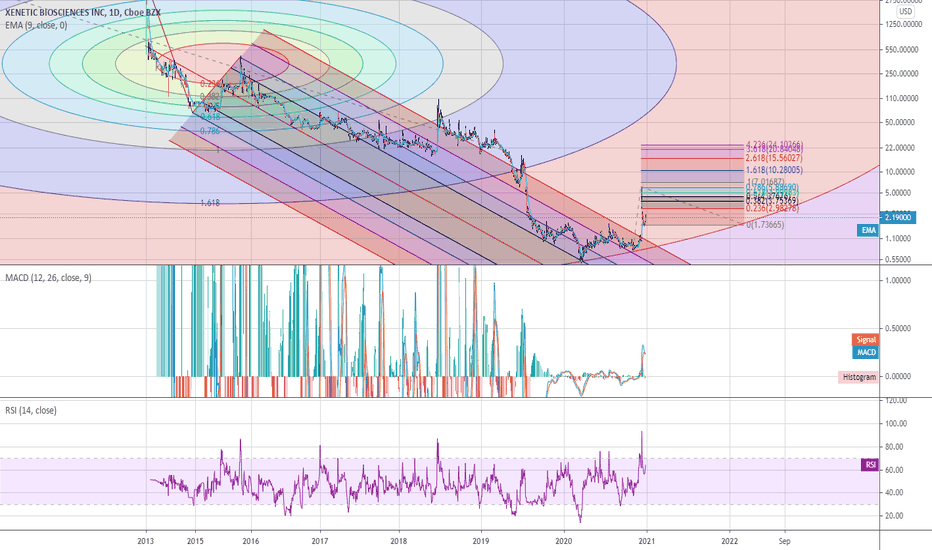
Task: Open the MACD (12, 26, close, 9) legend
Action: pos(49,278)
